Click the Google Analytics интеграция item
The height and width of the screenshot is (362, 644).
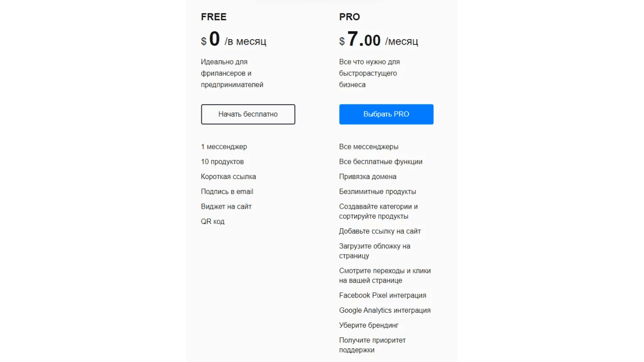[x=385, y=310]
